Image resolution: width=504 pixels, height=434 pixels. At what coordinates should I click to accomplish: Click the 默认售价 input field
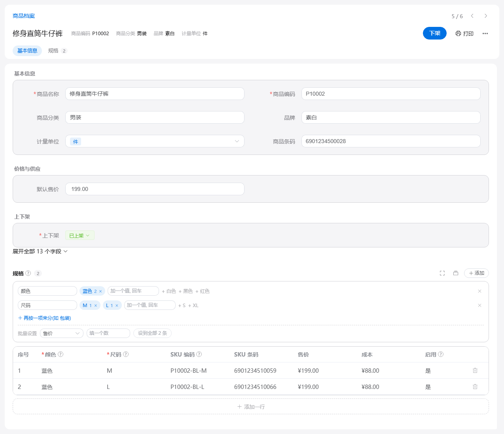click(x=155, y=189)
